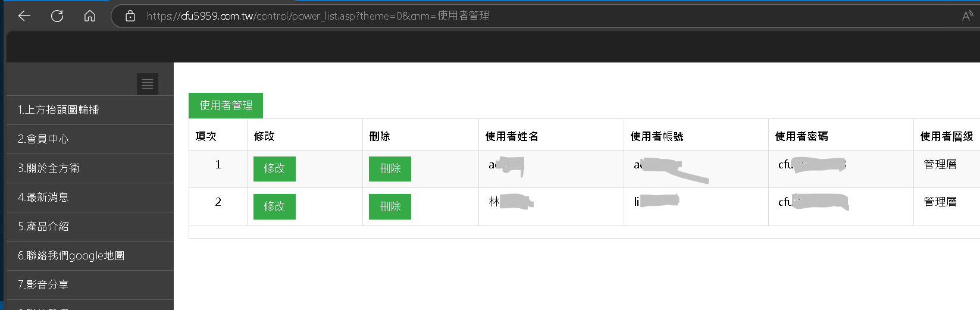Viewport: 980px width, 310px height.
Task: Open menu item 4.最新消息
Action: [90, 198]
